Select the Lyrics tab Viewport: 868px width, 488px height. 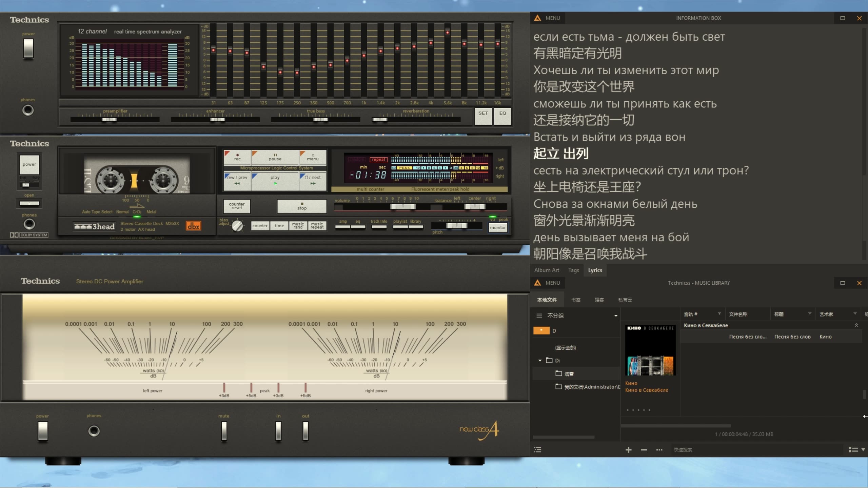click(595, 270)
